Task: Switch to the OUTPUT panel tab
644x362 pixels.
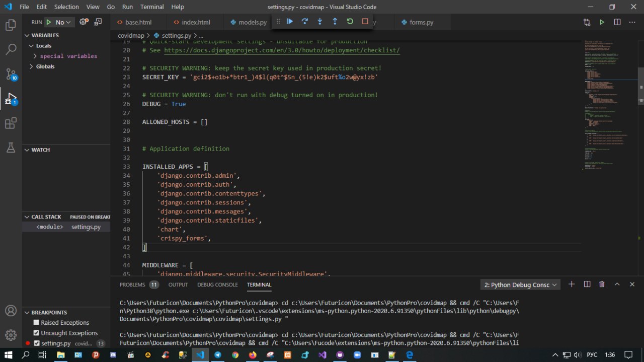Action: coord(178,284)
